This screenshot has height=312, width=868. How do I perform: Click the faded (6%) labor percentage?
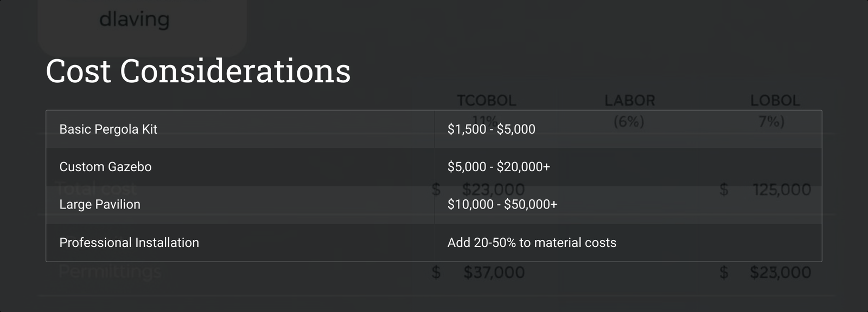point(629,121)
